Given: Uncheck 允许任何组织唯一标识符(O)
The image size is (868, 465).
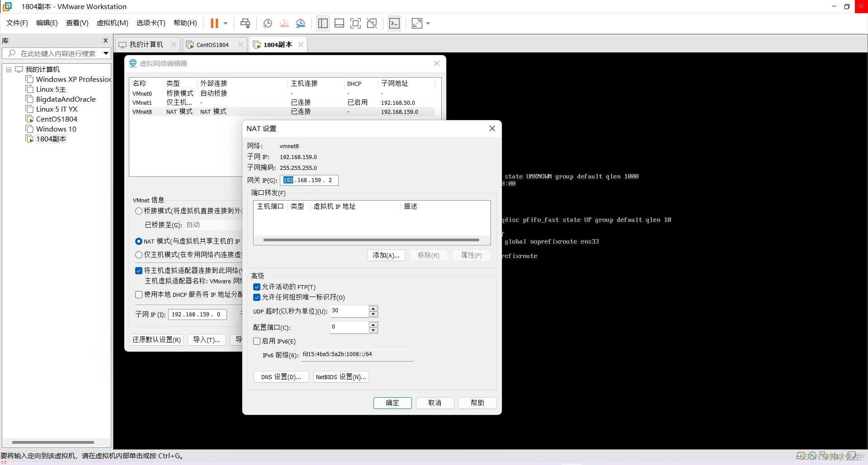Looking at the screenshot, I should [257, 297].
